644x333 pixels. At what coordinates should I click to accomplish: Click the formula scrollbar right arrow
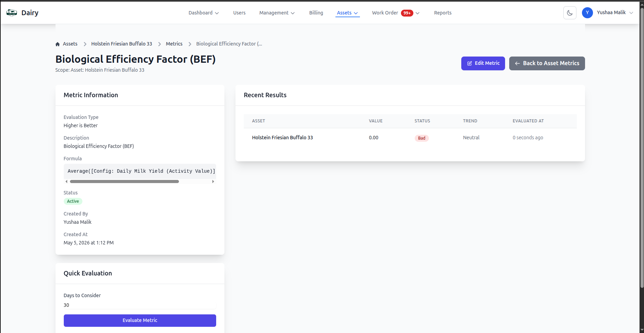(x=213, y=182)
